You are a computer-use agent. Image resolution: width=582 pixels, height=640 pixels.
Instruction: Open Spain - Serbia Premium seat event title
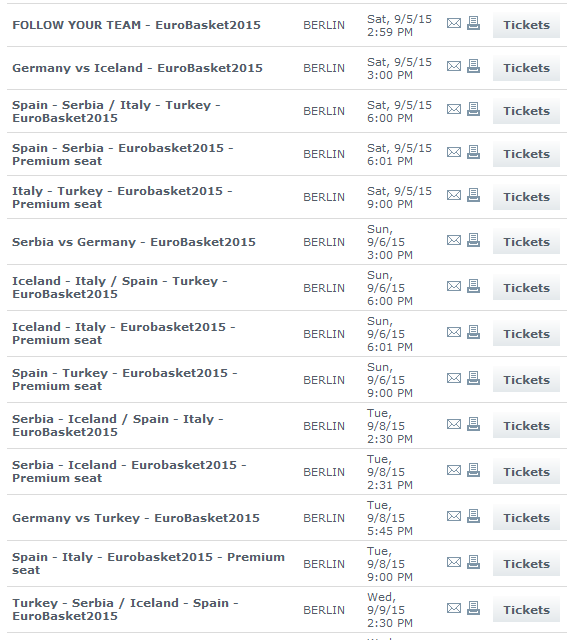[x=122, y=154]
